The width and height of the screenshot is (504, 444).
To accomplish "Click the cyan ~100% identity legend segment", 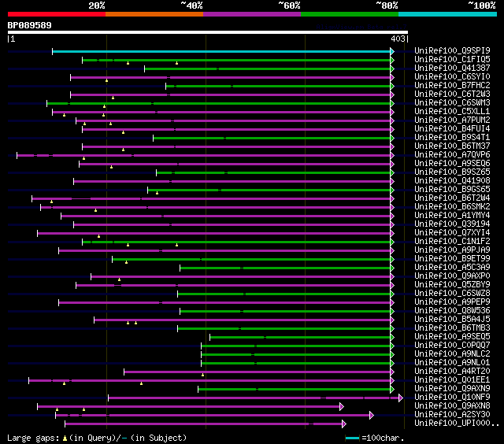I will click(448, 14).
